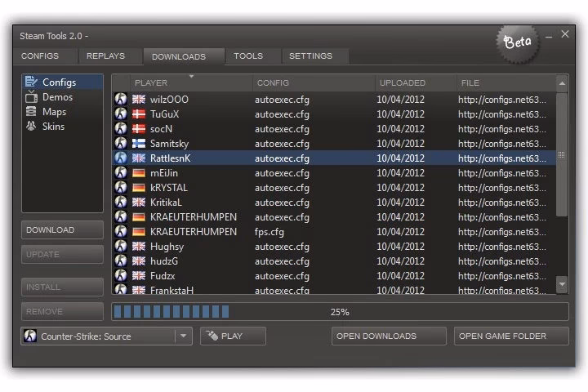Click the Counter-Strike icon in wilzOOO row
This screenshot has width=588, height=392.
[121, 99]
